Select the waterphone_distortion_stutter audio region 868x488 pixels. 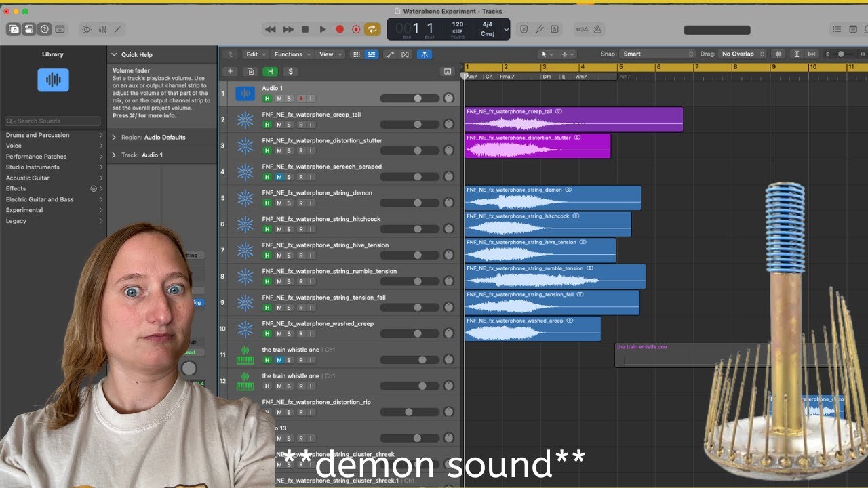click(x=537, y=146)
